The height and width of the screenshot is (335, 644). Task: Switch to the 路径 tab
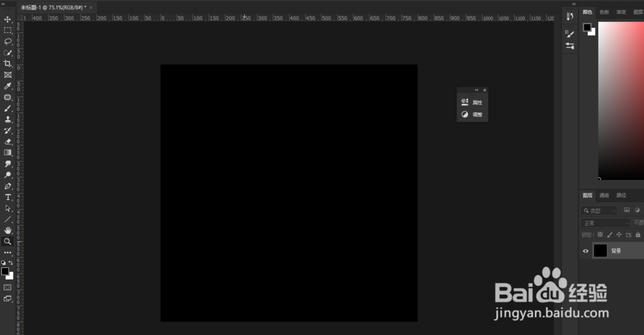click(x=621, y=195)
